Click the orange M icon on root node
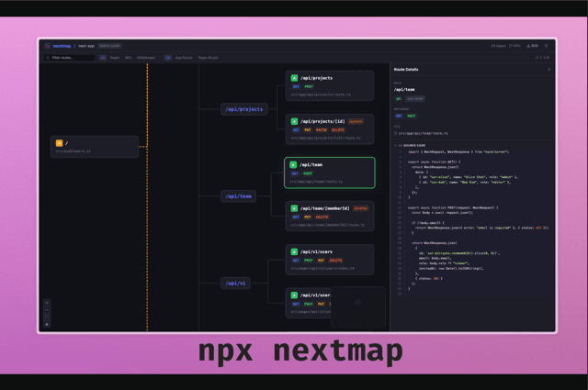Viewport: 588px width, 390px height. (x=59, y=143)
